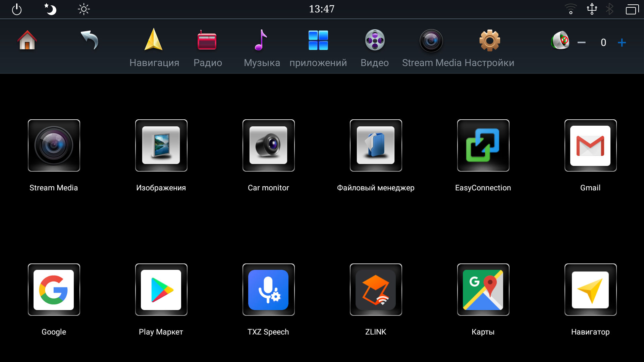
Task: Launch the EasyConnection app
Action: [483, 145]
